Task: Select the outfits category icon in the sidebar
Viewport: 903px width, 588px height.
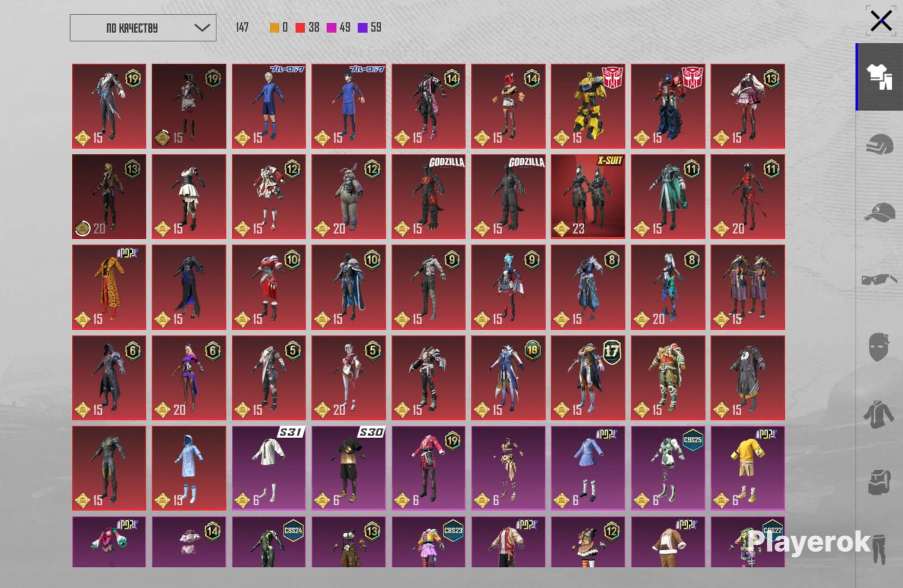Action: (879, 77)
